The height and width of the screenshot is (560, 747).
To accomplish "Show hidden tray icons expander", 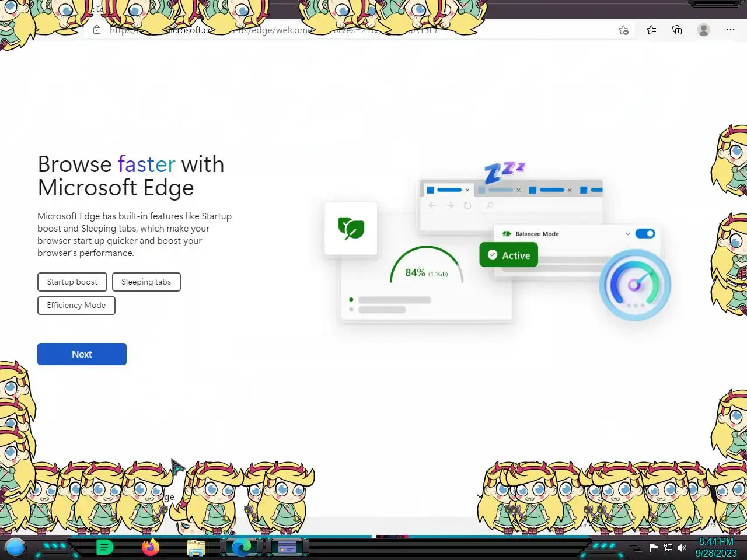I will coord(636,548).
